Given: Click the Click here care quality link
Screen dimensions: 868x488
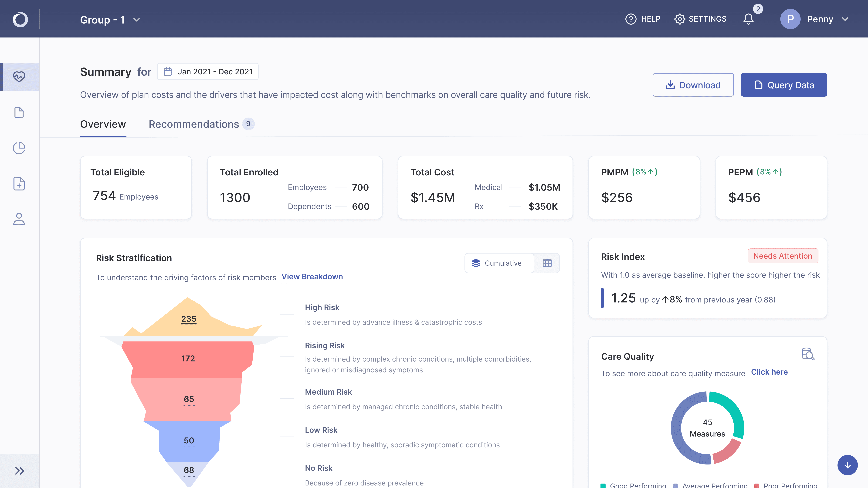Looking at the screenshot, I should pyautogui.click(x=769, y=372).
